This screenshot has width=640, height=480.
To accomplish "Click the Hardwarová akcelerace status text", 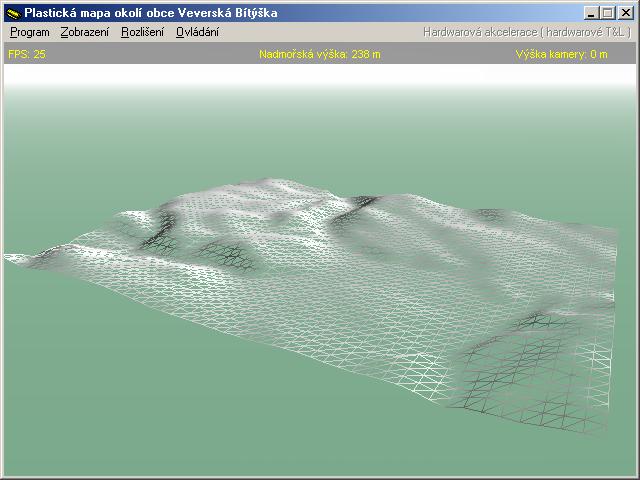I will [526, 32].
